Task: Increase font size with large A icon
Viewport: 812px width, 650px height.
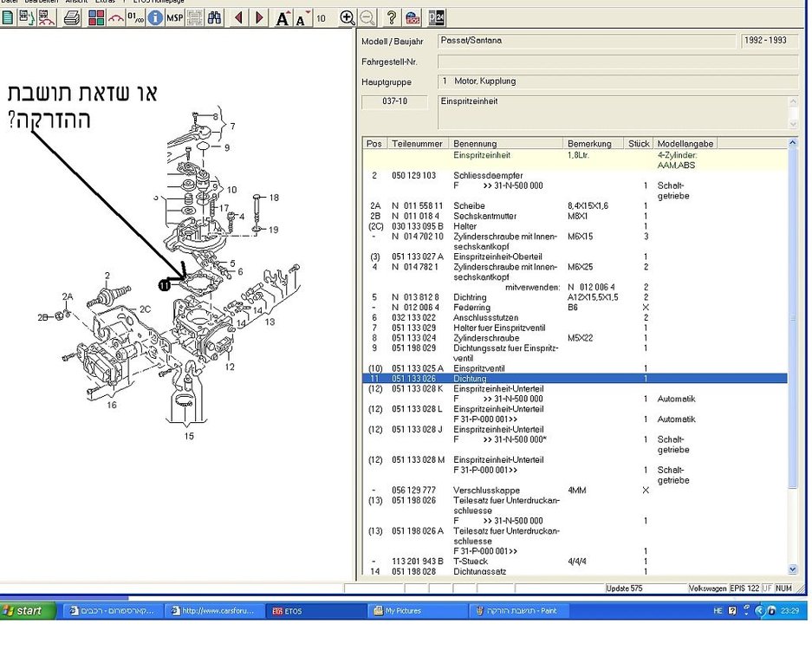Action: 283,19
